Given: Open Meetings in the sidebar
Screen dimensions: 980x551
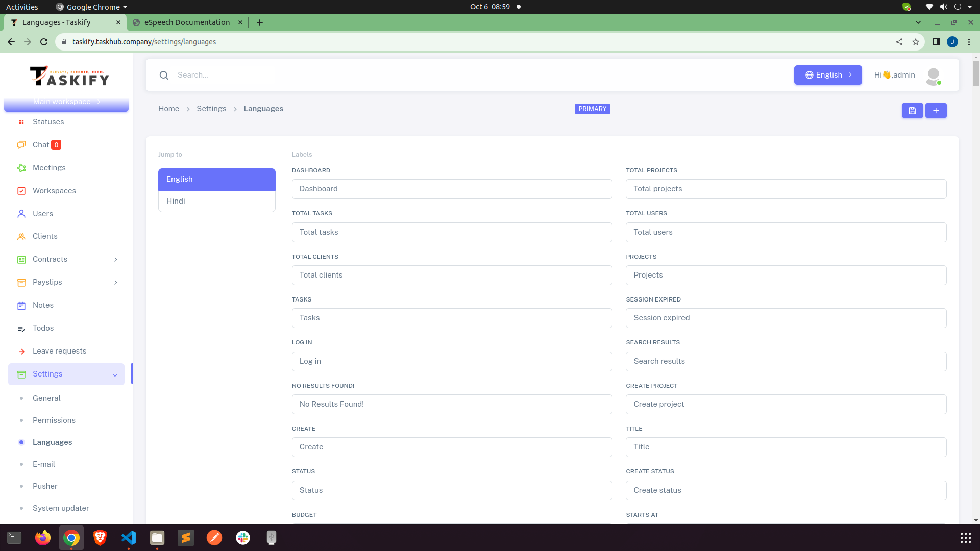Looking at the screenshot, I should point(49,168).
